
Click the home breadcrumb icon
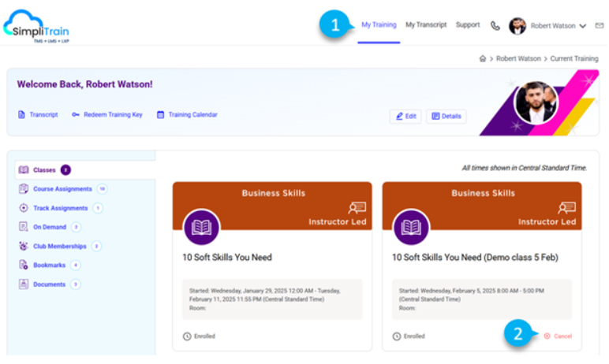coord(482,58)
